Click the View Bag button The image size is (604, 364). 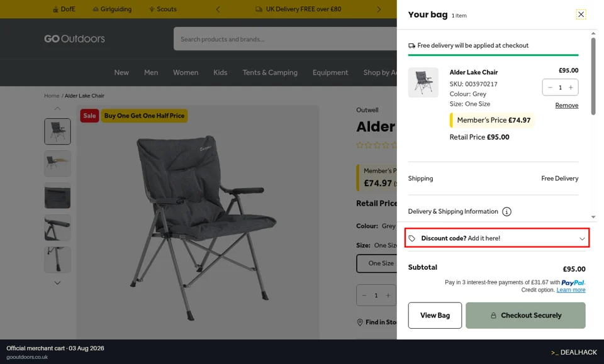435,315
